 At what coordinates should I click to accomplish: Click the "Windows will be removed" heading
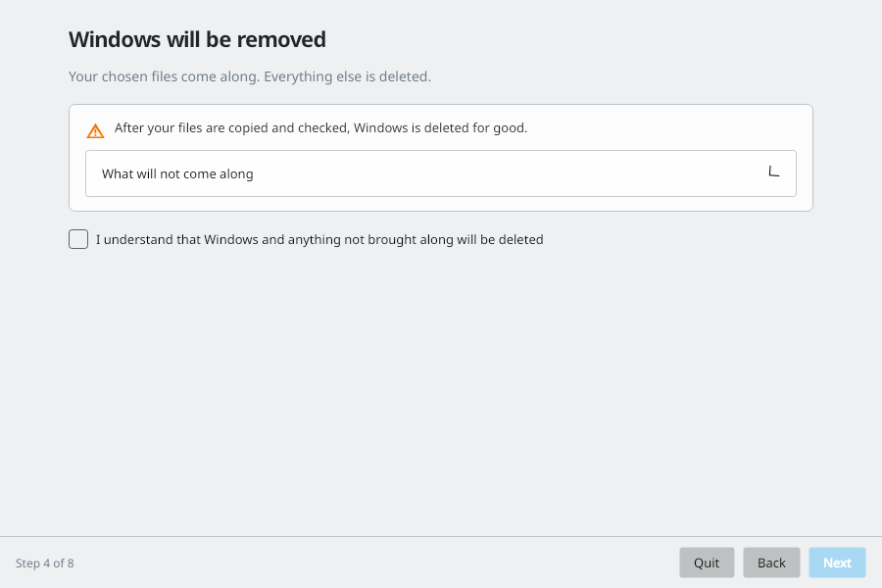point(197,39)
